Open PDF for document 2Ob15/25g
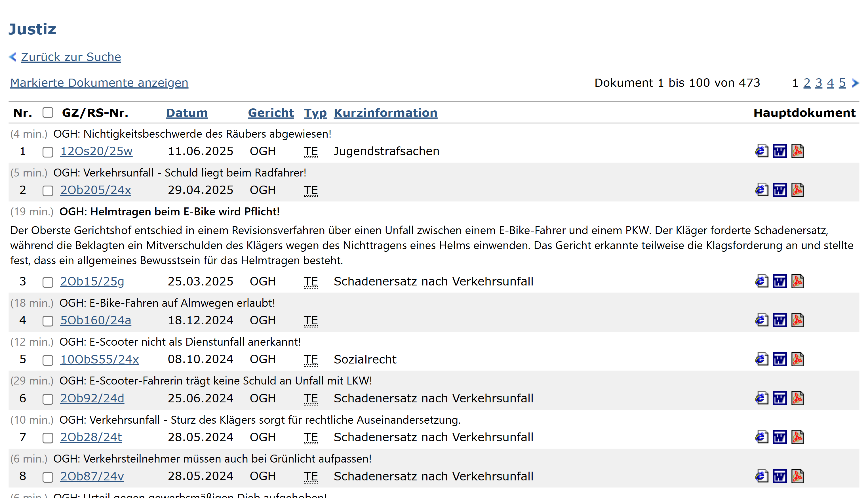 click(797, 281)
